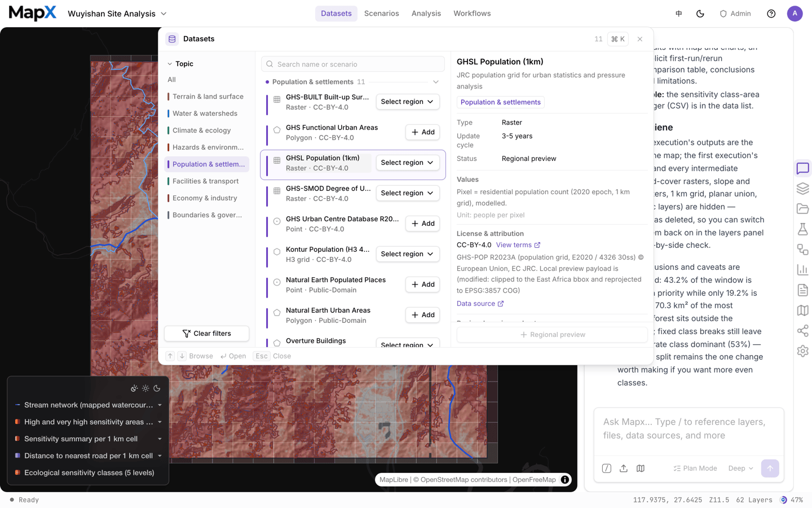Filter by Facilities & transport topic
The image size is (812, 508).
(x=207, y=181)
